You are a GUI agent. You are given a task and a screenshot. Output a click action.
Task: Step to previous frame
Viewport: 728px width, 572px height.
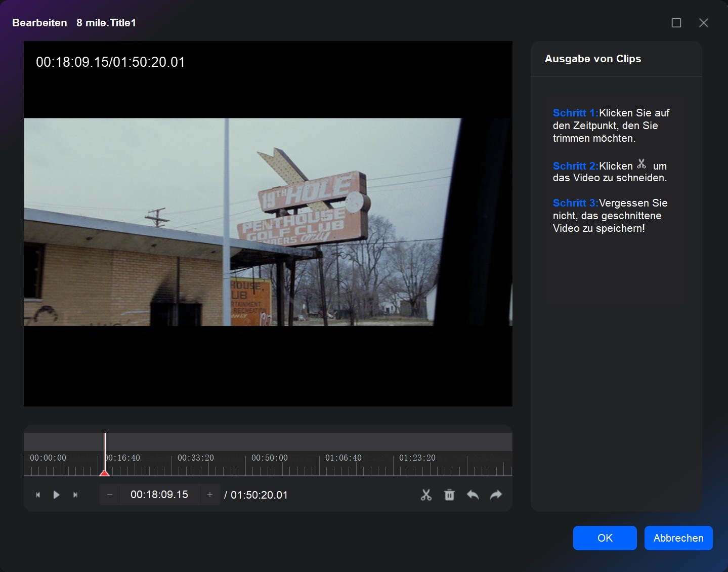(38, 495)
